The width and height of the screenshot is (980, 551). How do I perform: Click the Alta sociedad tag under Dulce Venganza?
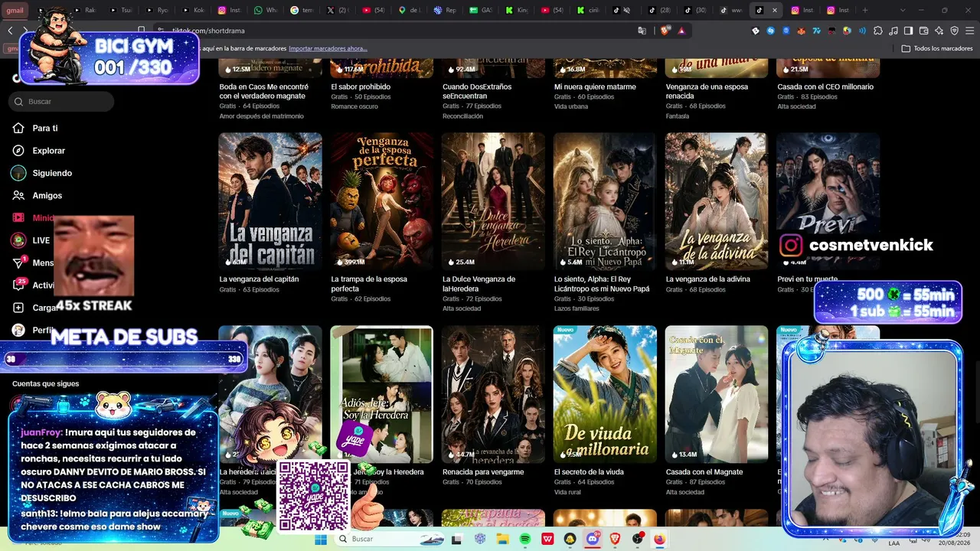click(x=462, y=308)
